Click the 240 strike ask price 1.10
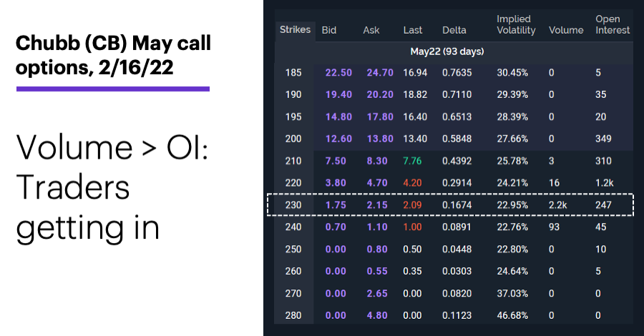Image resolution: width=644 pixels, height=336 pixels. click(377, 227)
